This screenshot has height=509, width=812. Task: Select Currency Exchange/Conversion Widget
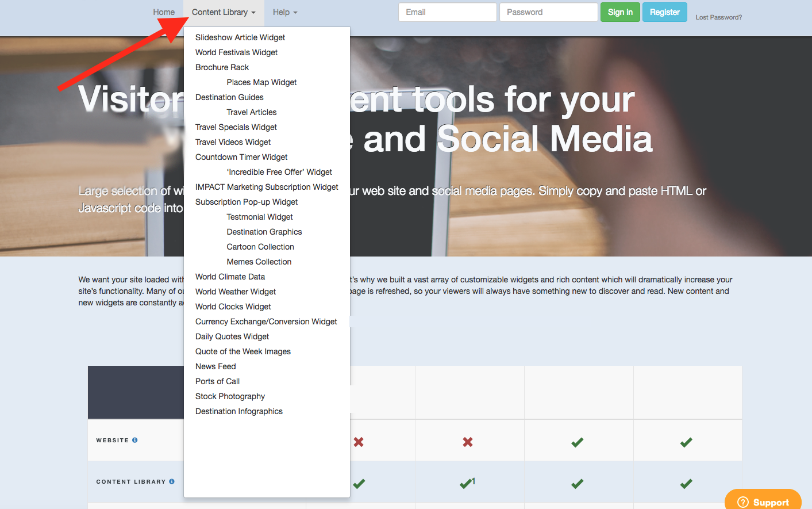[266, 322]
